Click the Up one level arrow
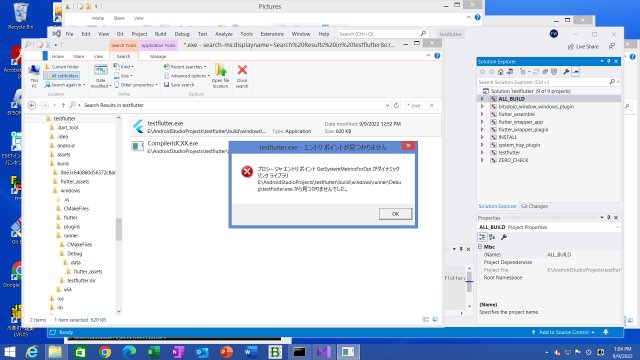Image resolution: width=640 pixels, height=360 pixels. 63,105
